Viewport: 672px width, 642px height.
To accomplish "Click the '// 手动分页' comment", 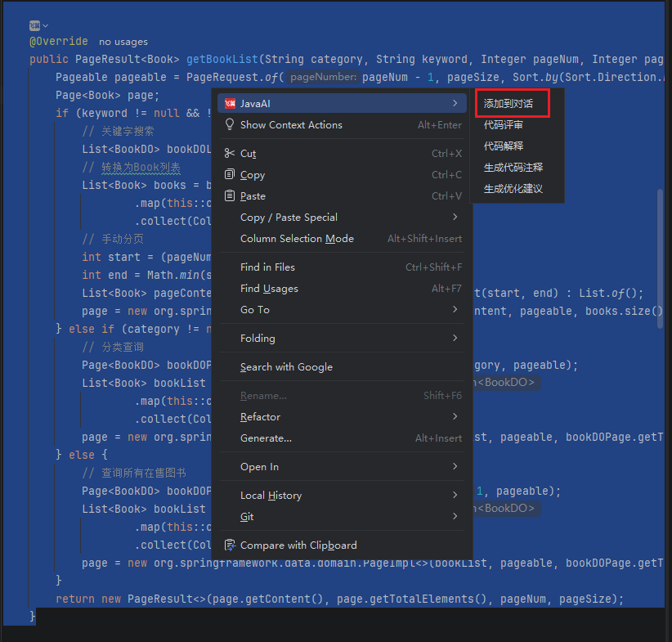I will tap(113, 239).
